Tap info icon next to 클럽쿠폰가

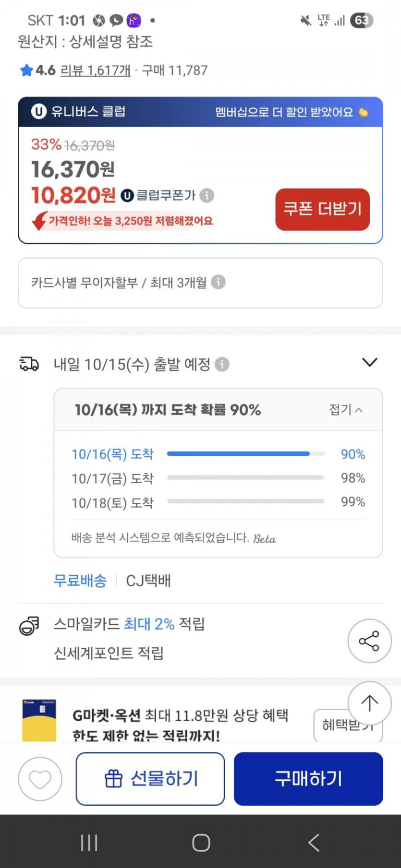click(x=207, y=195)
